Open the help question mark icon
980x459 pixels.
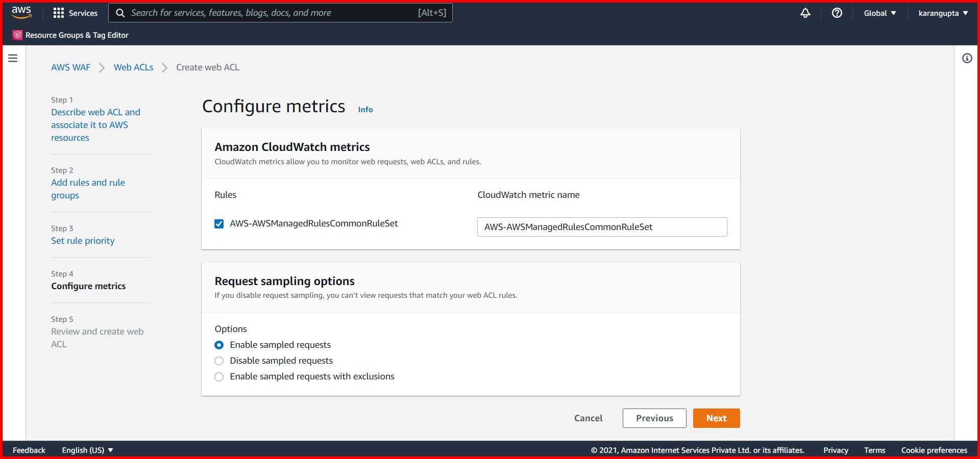836,13
